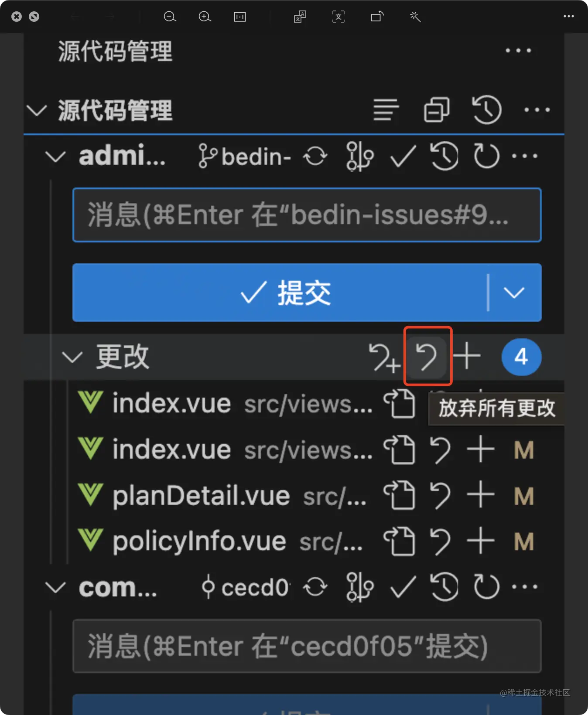
Task: Click the zoom in magnifier icon
Action: (x=205, y=17)
